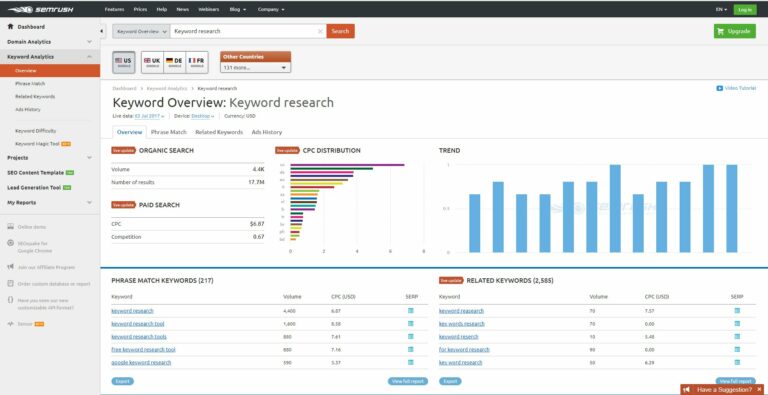Open SERP icon for keyword reserch row
The image size is (768, 395).
click(737, 337)
